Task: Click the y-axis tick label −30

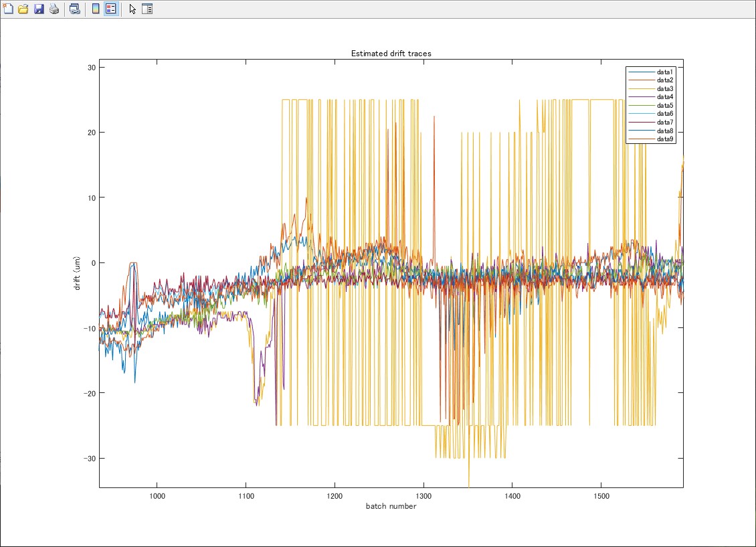Action: (90, 459)
